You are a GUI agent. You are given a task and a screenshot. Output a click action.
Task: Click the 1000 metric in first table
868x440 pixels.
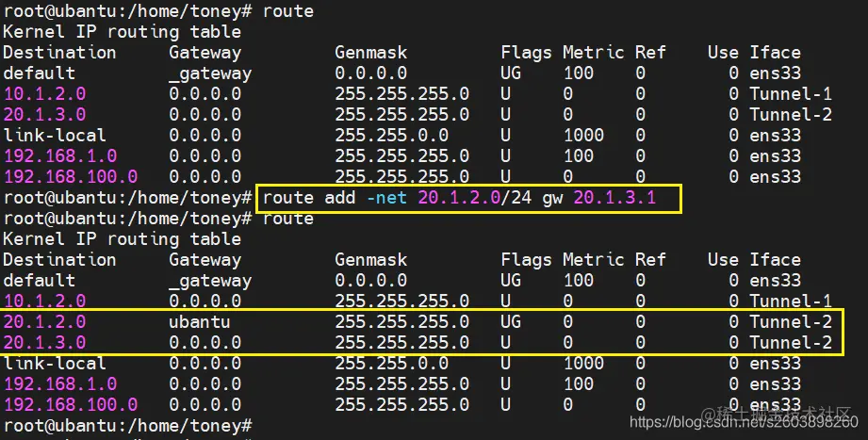click(583, 135)
